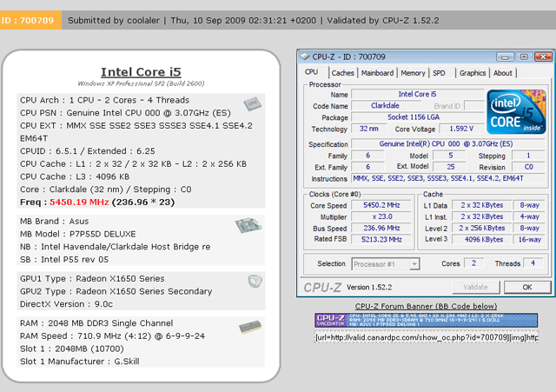Click the BB code URL text field
556x392 pixels.
426,337
